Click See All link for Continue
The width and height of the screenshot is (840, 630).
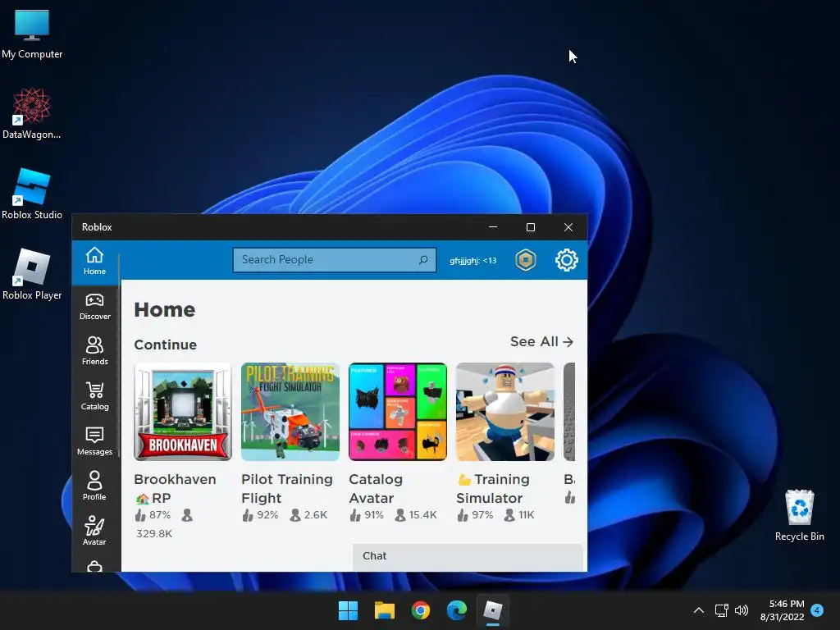coord(541,342)
